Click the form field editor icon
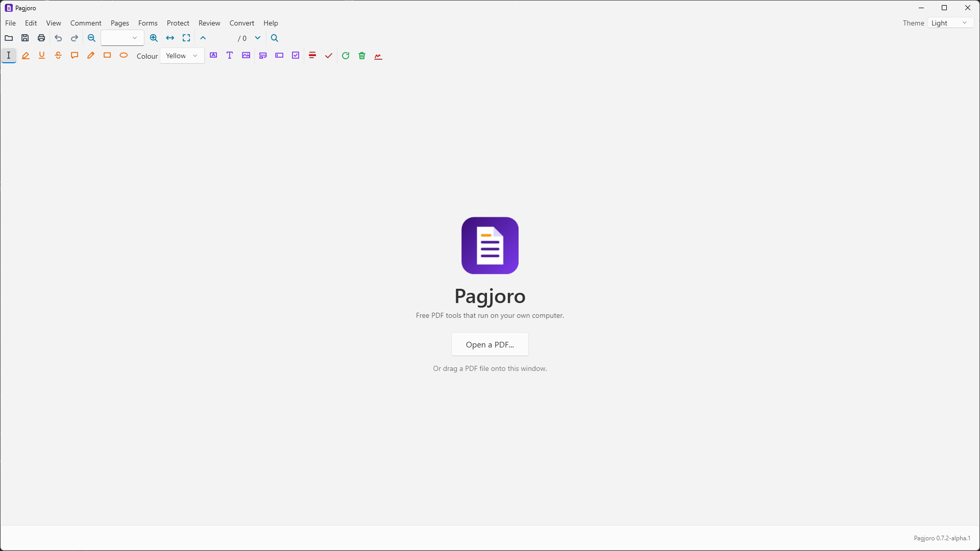980x551 pixels. 263,56
